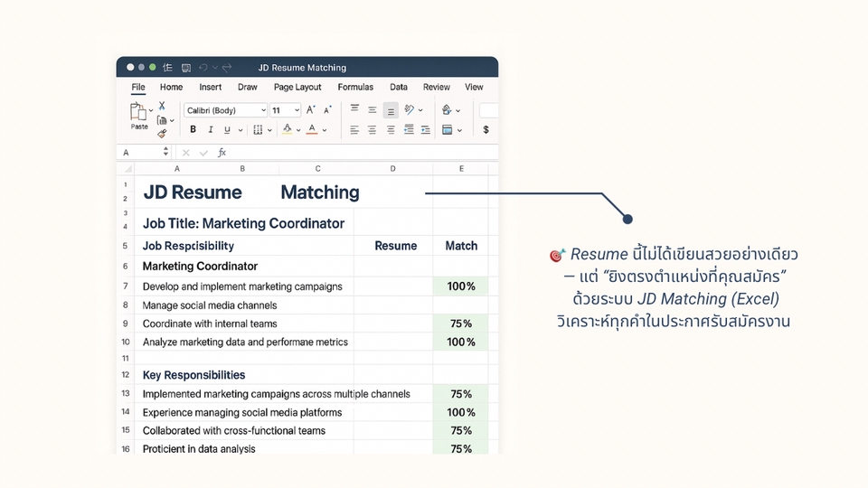Image resolution: width=868 pixels, height=488 pixels.
Task: Toggle the bottom align button
Action: [x=391, y=110]
